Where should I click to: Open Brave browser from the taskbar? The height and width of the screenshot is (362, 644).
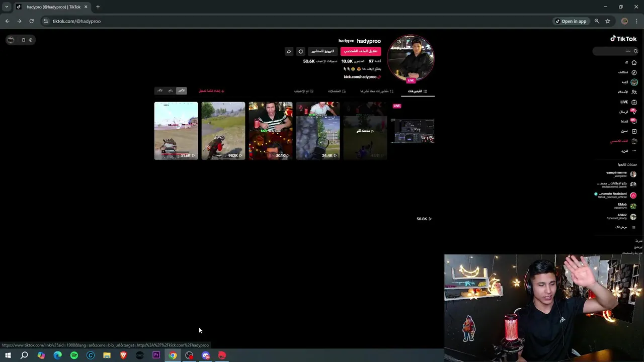123,355
